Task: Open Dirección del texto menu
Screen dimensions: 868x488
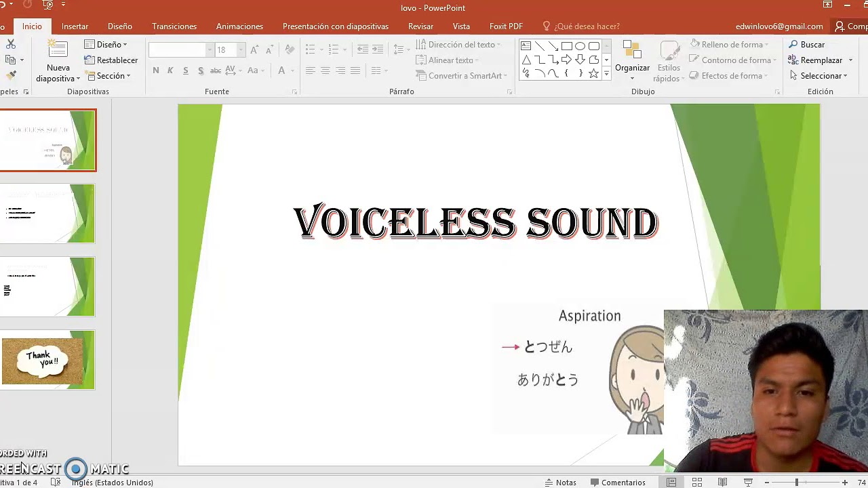Action: (458, 45)
